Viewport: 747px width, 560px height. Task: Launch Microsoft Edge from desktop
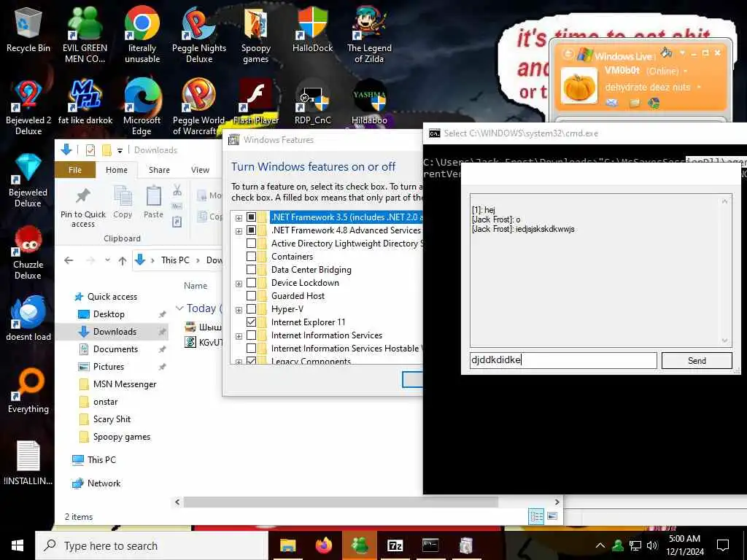pos(142,107)
